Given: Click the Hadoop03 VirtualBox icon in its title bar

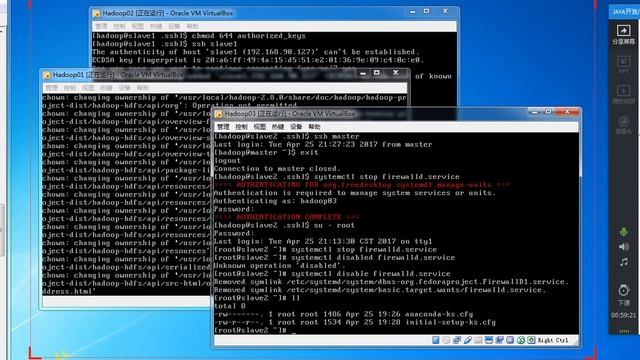Looking at the screenshot, I should tap(219, 114).
